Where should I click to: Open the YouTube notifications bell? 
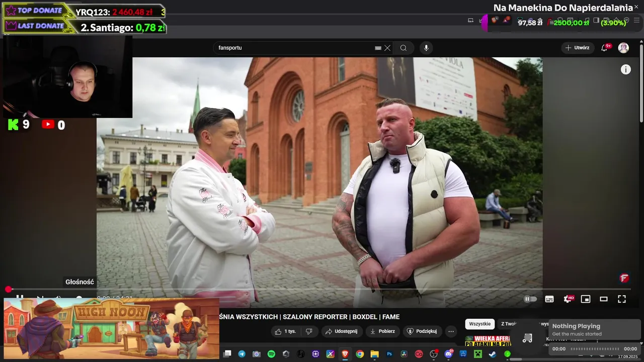click(x=605, y=47)
